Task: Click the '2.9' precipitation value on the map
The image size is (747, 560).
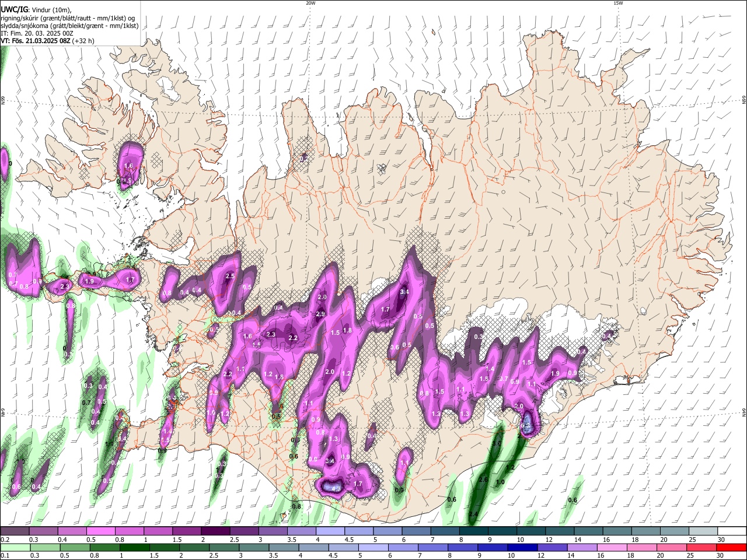Action: point(320,314)
